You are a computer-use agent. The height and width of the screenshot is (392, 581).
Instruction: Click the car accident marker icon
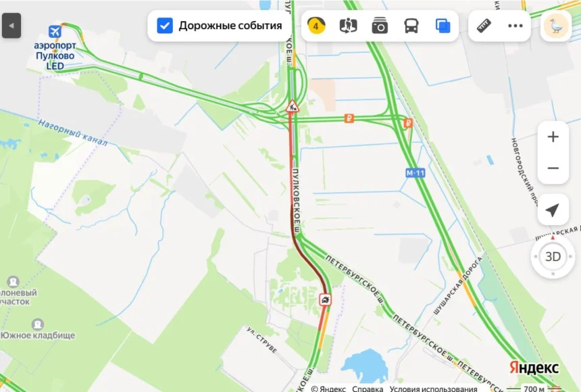tap(325, 299)
